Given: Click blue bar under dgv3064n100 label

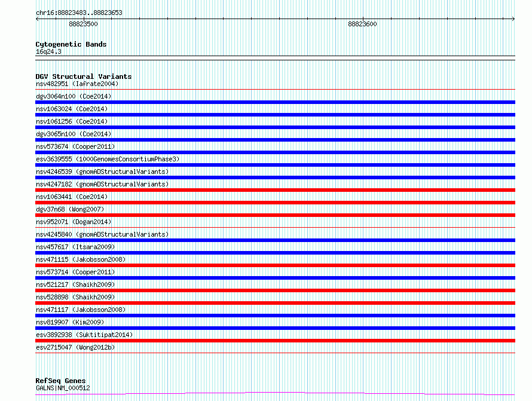Looking at the screenshot, I should tap(275, 102).
